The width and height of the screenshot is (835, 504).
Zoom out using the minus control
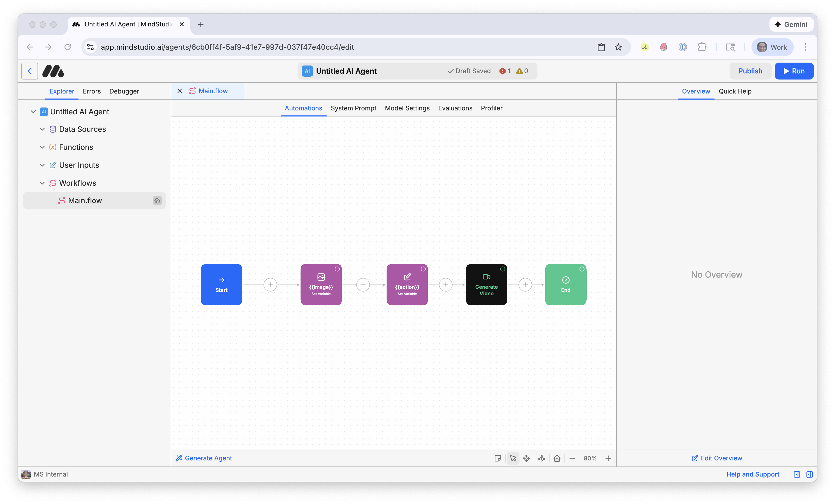click(x=572, y=458)
